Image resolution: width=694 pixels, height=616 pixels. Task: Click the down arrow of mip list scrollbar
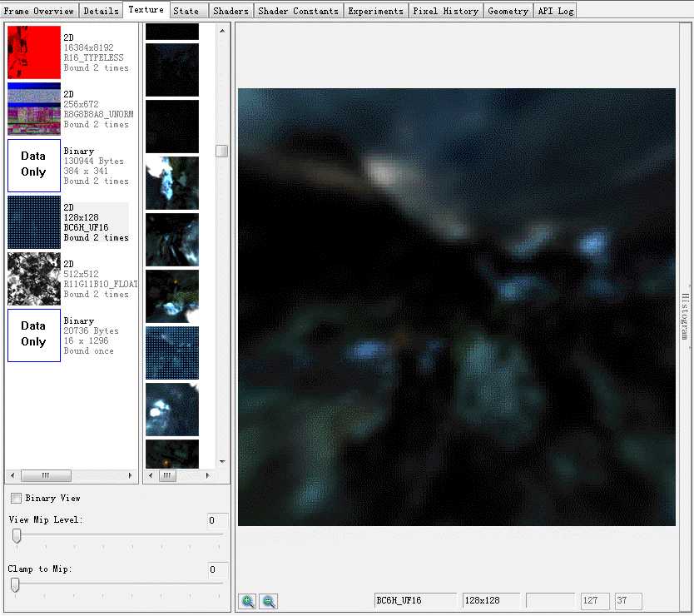coord(222,462)
